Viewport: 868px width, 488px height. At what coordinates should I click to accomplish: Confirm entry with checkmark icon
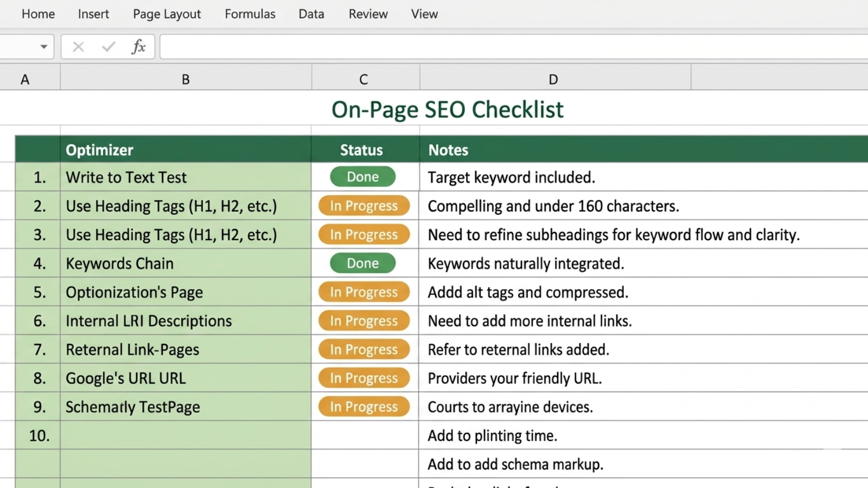coord(108,47)
